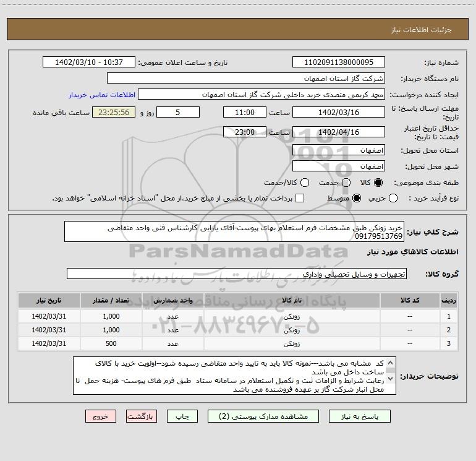Image resolution: width=476 pixels, height=461 pixels.
Task: Click need date 1402/03/31 in row 1
Action: point(49,316)
